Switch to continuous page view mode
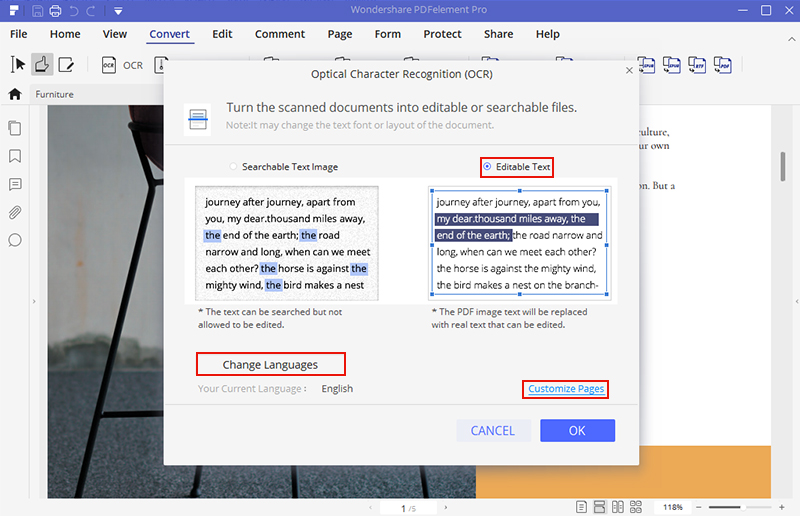This screenshot has height=516, width=800. [598, 507]
